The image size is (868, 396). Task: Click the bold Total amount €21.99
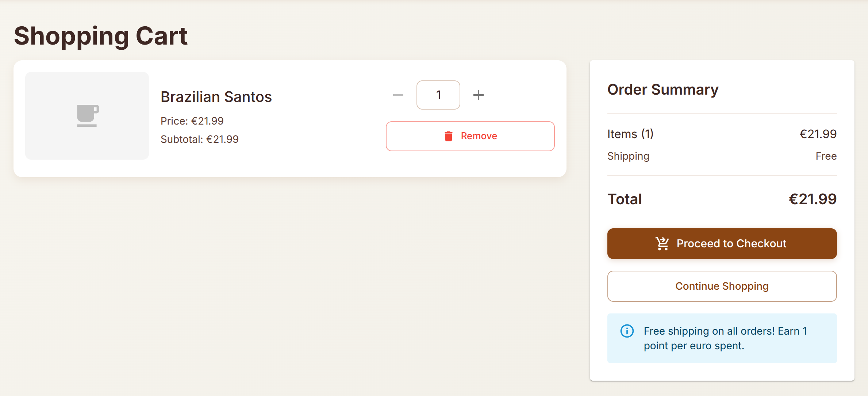812,199
